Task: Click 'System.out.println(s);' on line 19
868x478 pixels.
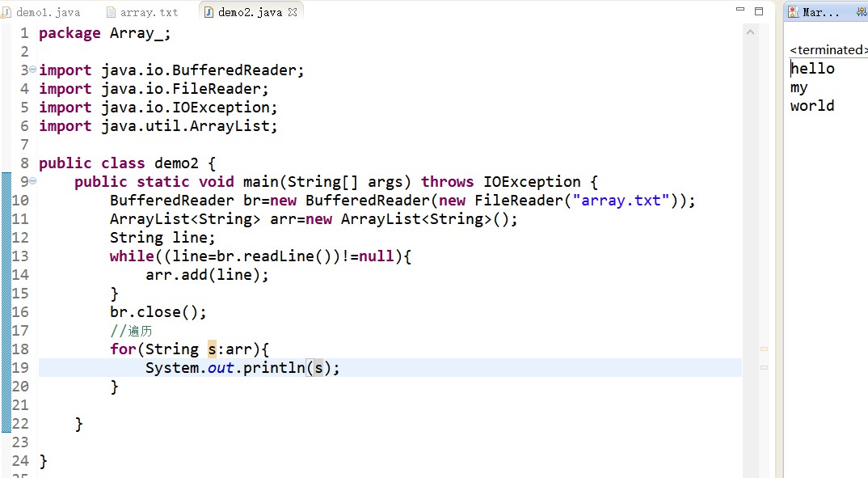Action: pyautogui.click(x=242, y=368)
